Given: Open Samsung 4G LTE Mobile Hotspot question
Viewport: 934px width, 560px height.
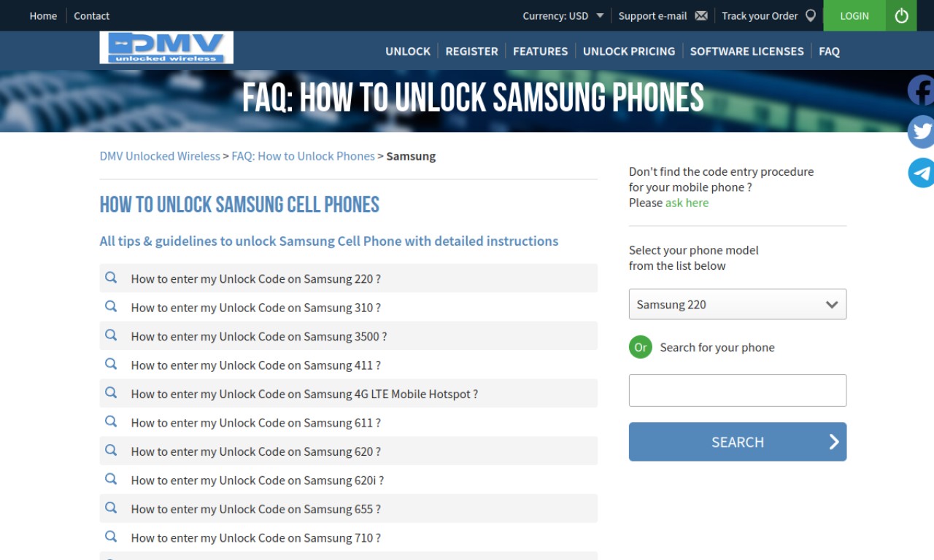Looking at the screenshot, I should pos(304,394).
